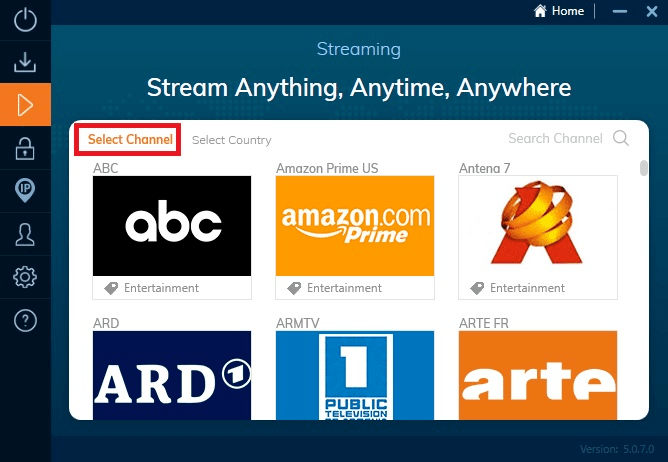
Task: Click Entertainment label under ABC
Action: [x=161, y=288]
